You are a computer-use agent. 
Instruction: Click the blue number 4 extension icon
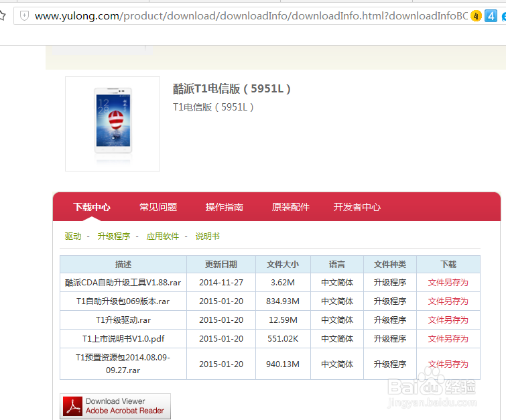[491, 15]
